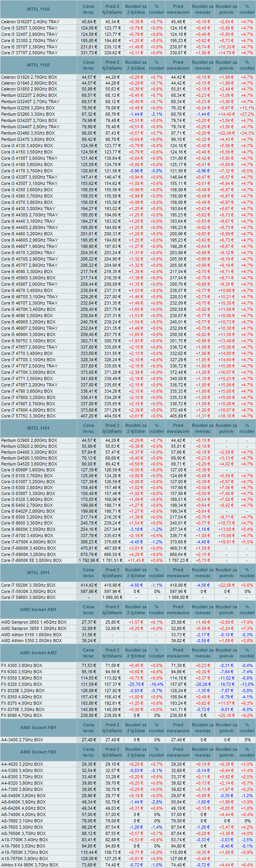Viewport: 256px width, 868px height.
Task: Click the 670,79 € price of Core i7-6900K
Action: 89,554
